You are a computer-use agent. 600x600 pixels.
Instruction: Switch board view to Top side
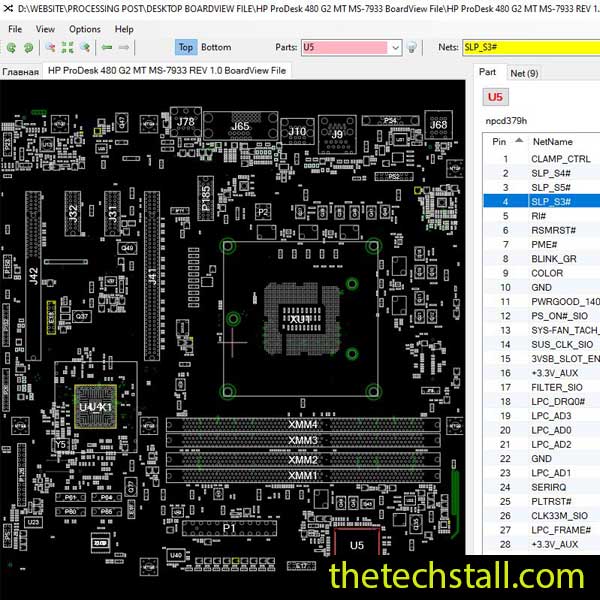coord(185,47)
